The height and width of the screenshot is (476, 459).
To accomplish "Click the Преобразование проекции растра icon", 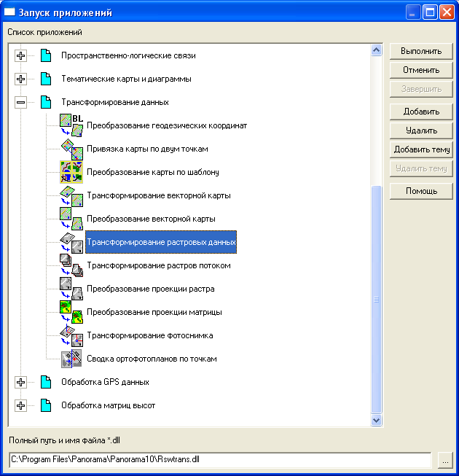I will (71, 289).
